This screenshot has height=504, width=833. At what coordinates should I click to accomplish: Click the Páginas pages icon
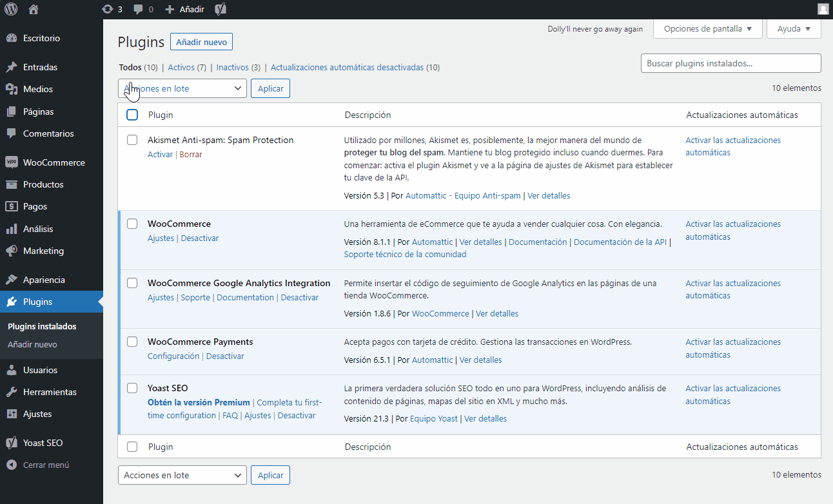11,111
